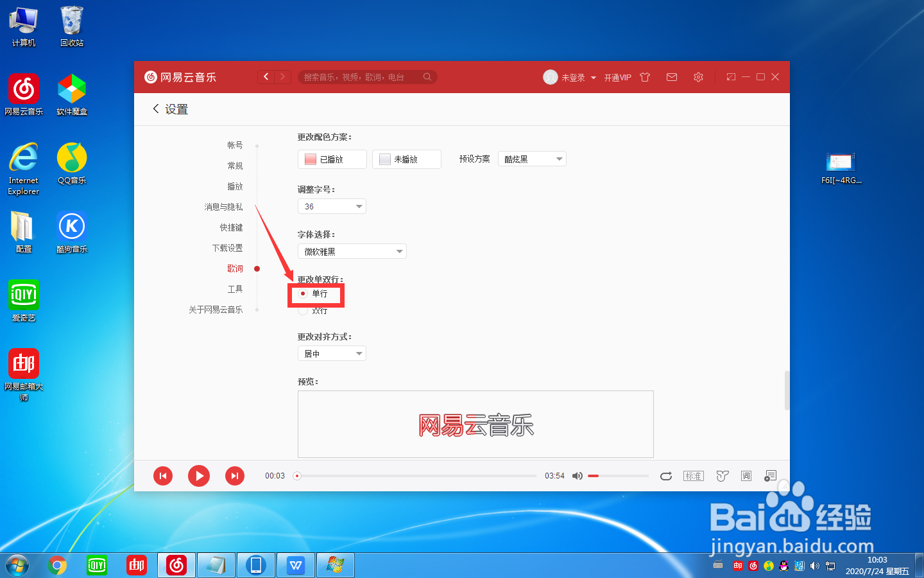Click the 开通VIP link
Viewport: 924px width, 578px height.
click(617, 77)
